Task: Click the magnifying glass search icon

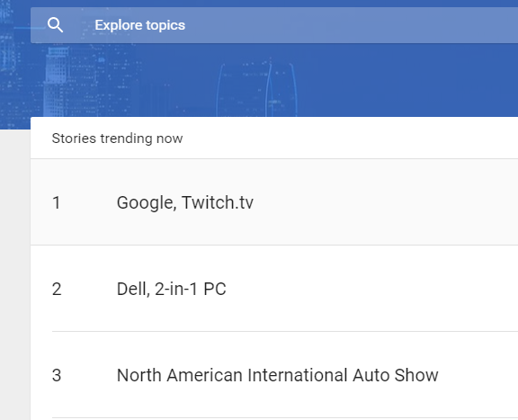Action: (55, 25)
